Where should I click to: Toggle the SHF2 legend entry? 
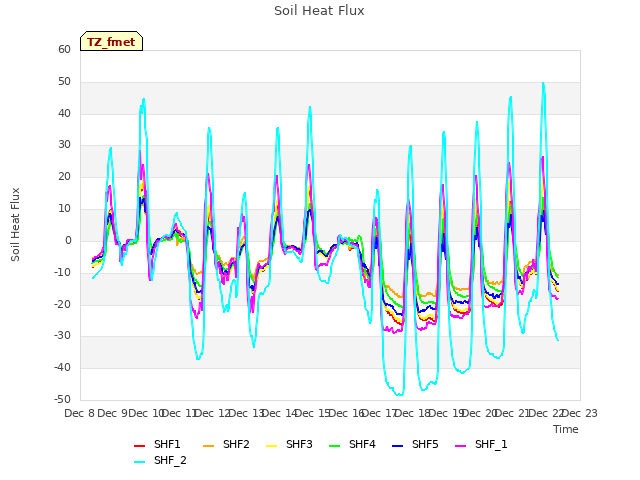226,444
